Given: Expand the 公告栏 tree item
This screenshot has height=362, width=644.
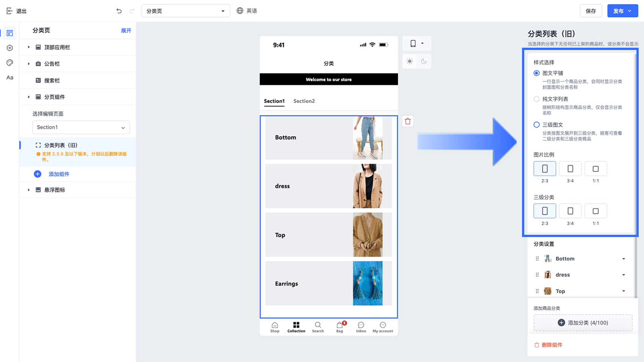Looking at the screenshot, I should (x=29, y=64).
